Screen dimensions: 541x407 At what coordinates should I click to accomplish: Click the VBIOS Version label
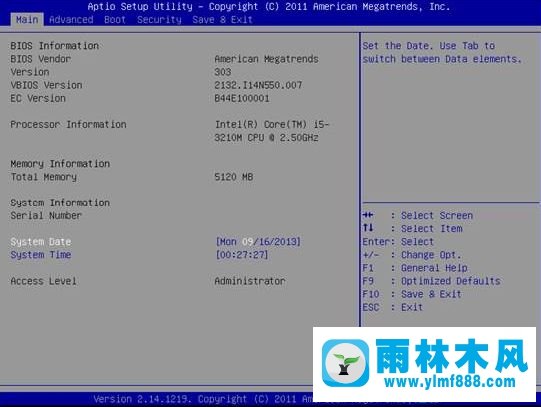click(46, 85)
